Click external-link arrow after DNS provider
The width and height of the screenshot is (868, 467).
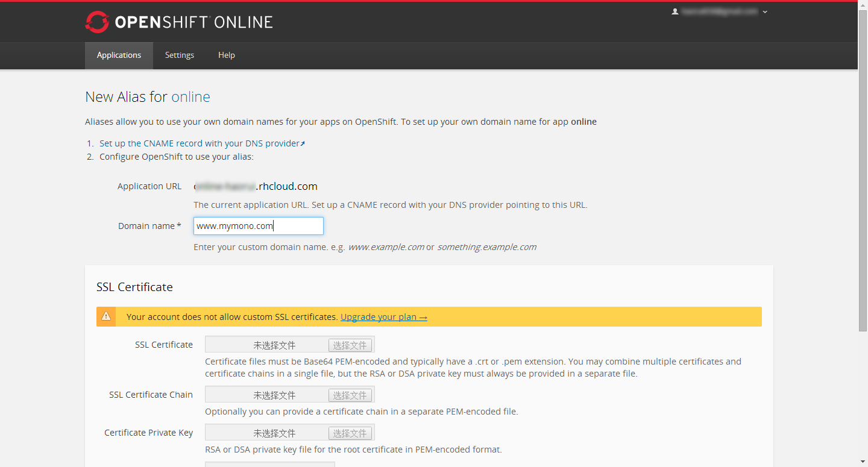303,143
